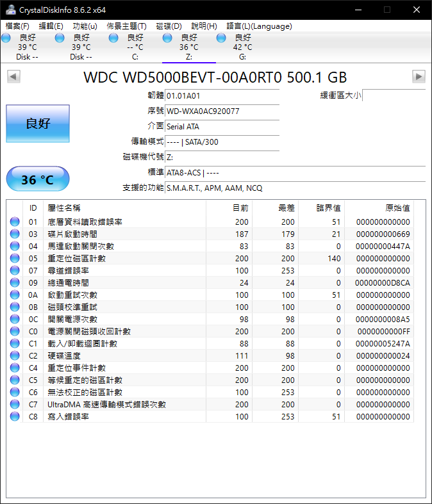Switch to the Z: disk tab
Viewport: 432px width, 504px height.
189,47
